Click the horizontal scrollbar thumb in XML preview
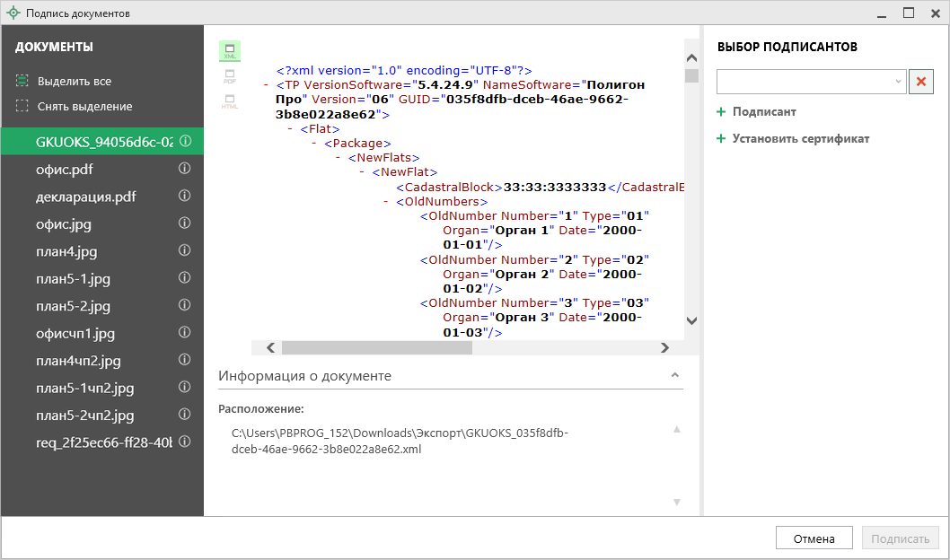Screen dimensions: 950x560 point(377,348)
